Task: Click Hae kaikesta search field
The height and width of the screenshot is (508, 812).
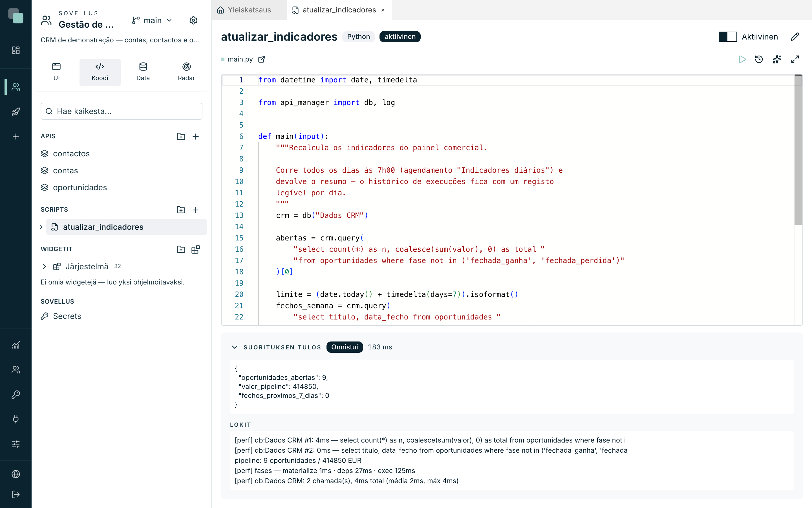Action: [x=122, y=111]
